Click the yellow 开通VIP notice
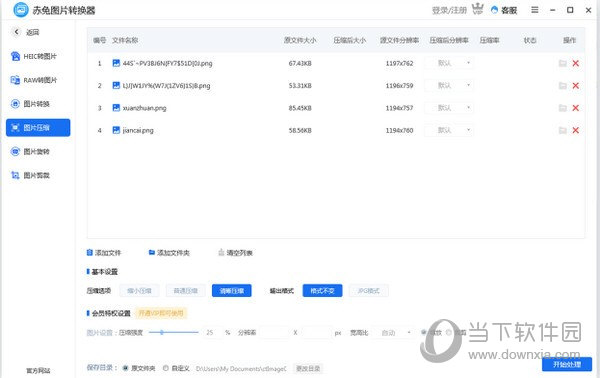 (161, 313)
